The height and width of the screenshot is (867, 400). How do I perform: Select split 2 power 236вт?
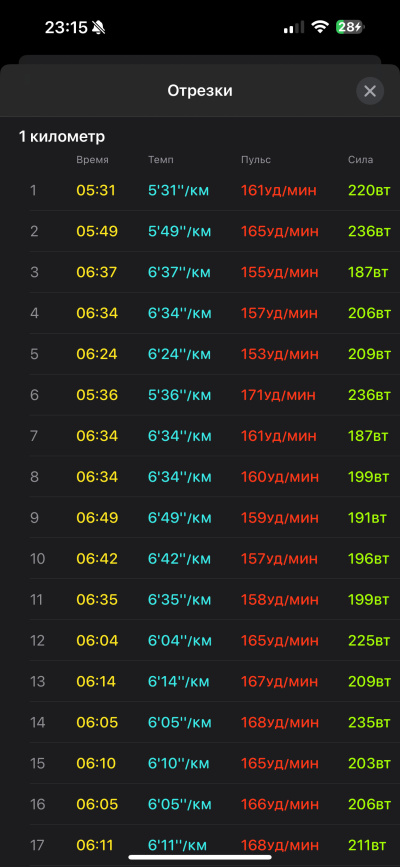[370, 232]
